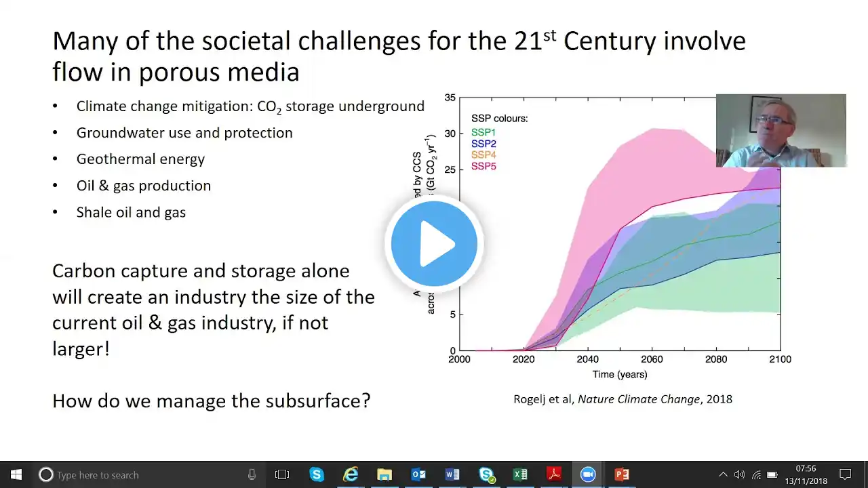Open Task View in the taskbar
The image size is (868, 488).
pyautogui.click(x=282, y=474)
